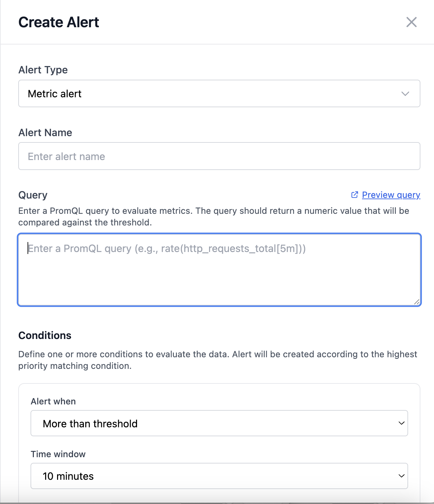
Task: Click the chevron on the Alert Type selector
Action: click(x=405, y=94)
